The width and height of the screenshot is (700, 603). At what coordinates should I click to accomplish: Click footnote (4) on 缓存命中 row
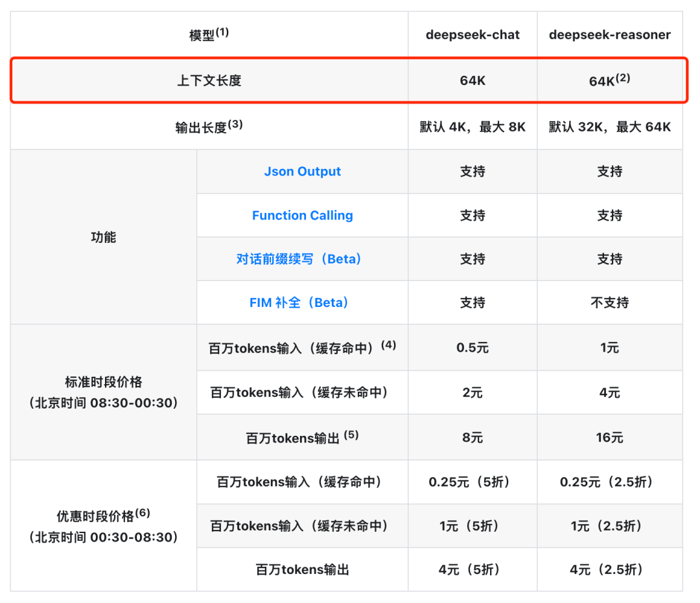tap(388, 342)
